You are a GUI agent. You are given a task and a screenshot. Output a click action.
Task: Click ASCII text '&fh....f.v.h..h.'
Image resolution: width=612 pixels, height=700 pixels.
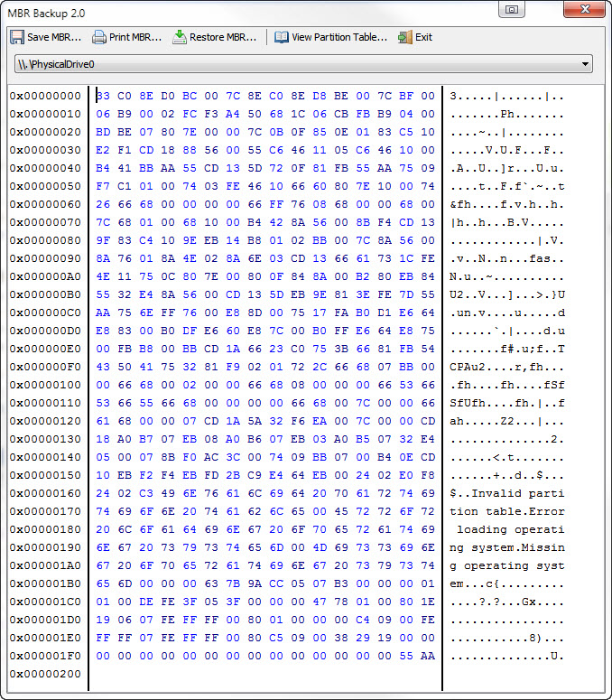(x=507, y=204)
